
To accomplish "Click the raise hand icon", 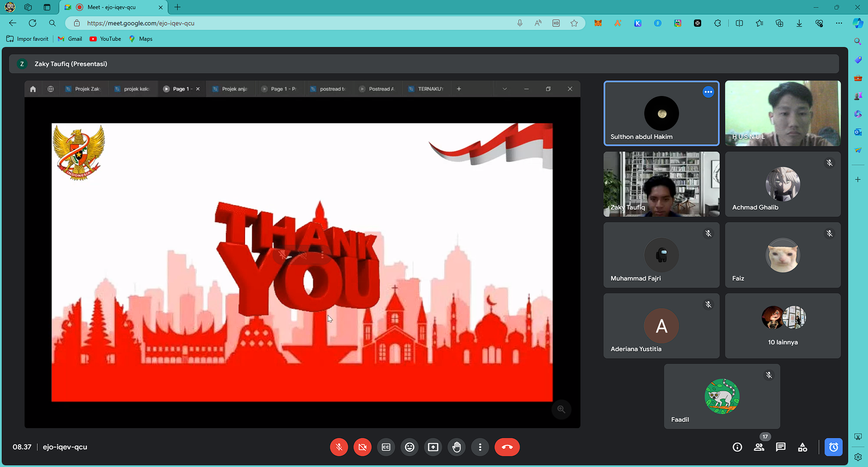I will click(x=457, y=447).
